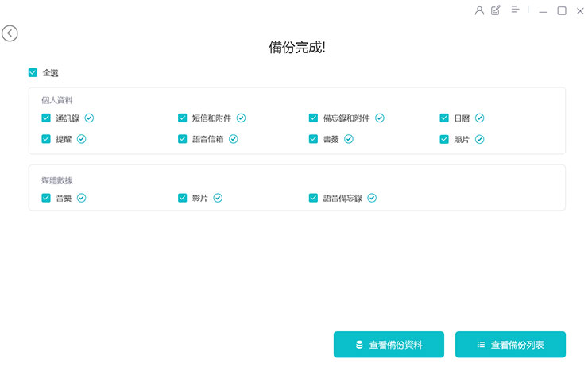
Task: Click the completion checkmark beside 語音信箱
Action: click(x=234, y=139)
